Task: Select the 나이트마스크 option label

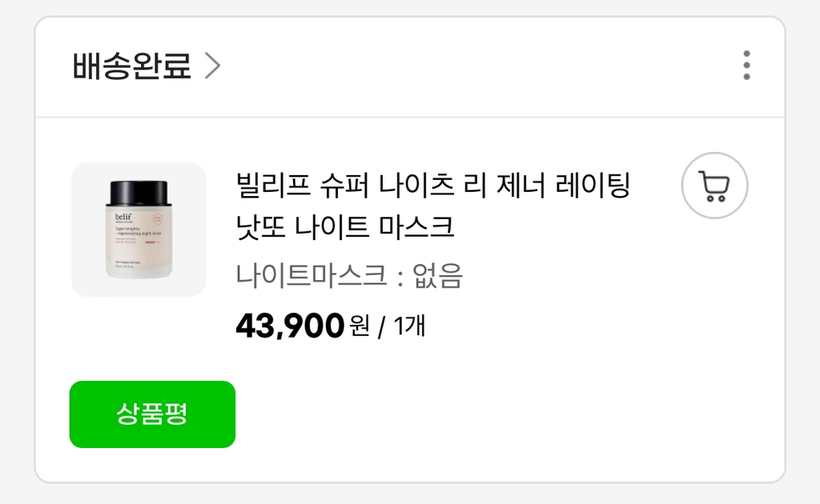Action: (x=312, y=276)
